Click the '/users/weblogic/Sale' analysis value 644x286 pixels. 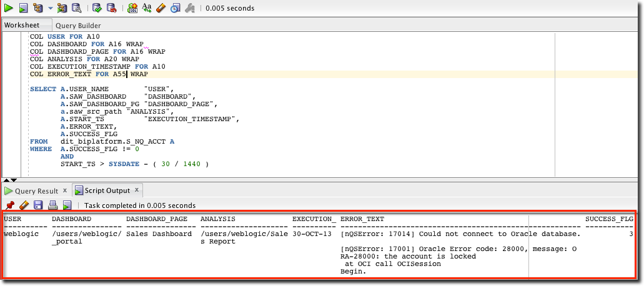click(x=244, y=234)
